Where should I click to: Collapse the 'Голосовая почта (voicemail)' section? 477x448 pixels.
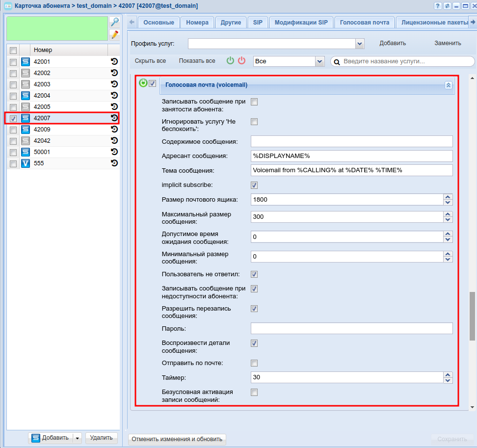(x=448, y=85)
